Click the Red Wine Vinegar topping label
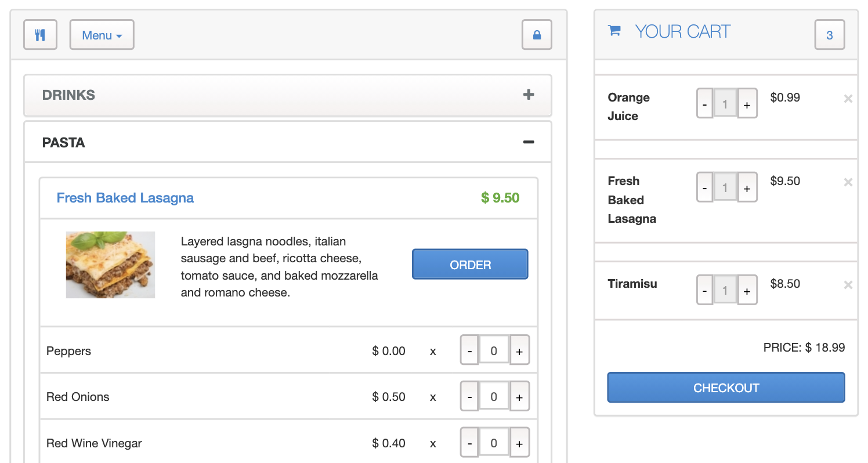The image size is (868, 463). [x=94, y=443]
